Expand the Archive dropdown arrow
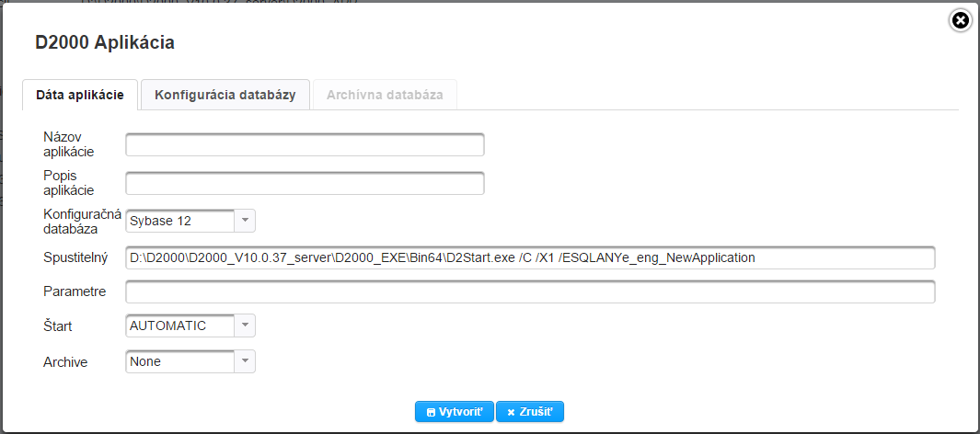Viewport: 980px width, 434px height. (245, 361)
